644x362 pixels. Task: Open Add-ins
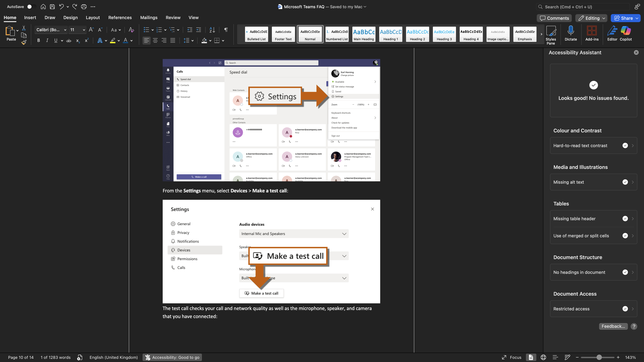[x=592, y=33]
